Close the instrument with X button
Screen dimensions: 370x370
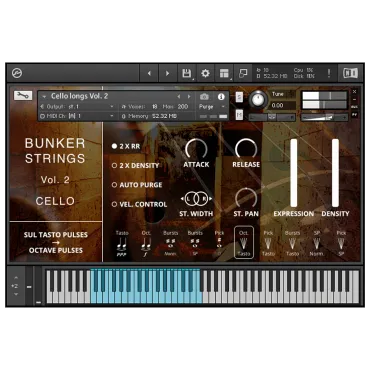[x=354, y=91]
